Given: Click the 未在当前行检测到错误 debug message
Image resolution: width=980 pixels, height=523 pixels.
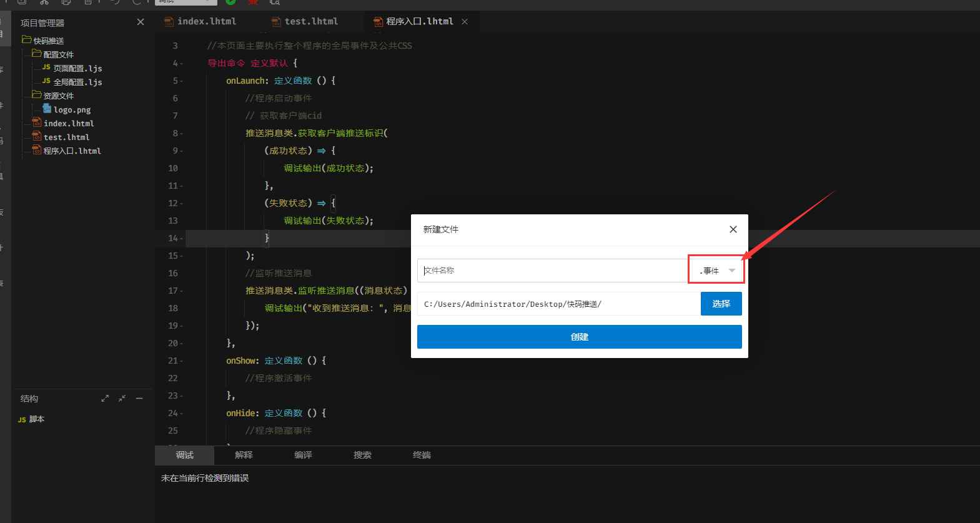Looking at the screenshot, I should coord(205,478).
